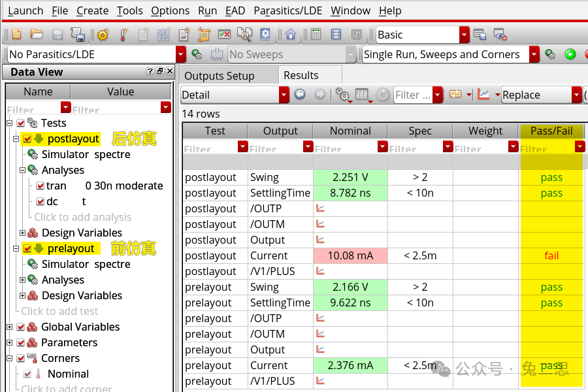This screenshot has width=588, height=392.
Task: Click the new document toolbar icon
Action: [x=16, y=35]
